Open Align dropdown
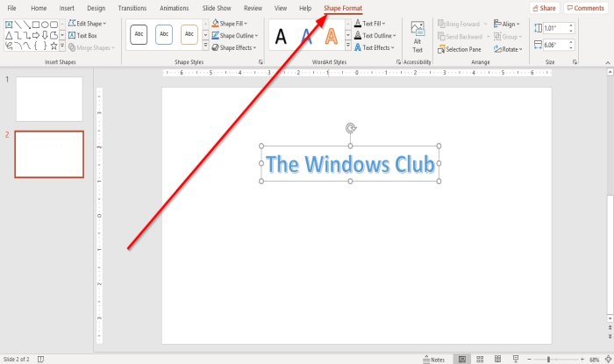Viewport: 614px width, 364px height. [x=507, y=24]
